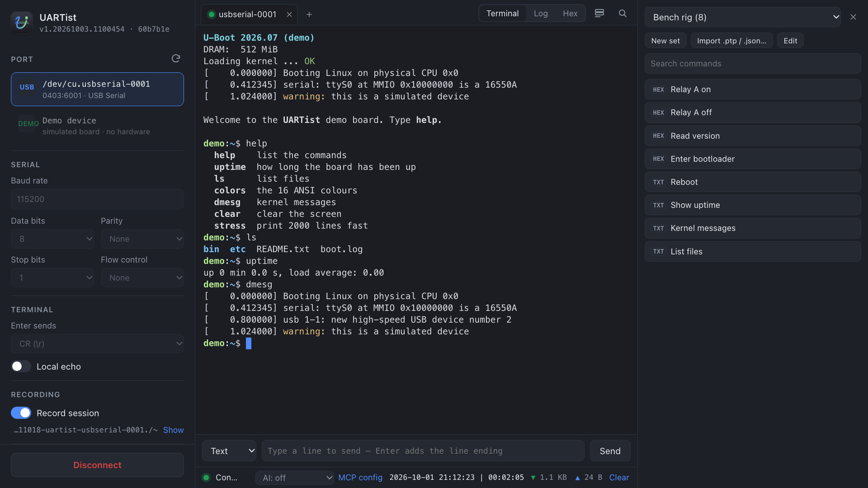Click the Send button

point(610,451)
